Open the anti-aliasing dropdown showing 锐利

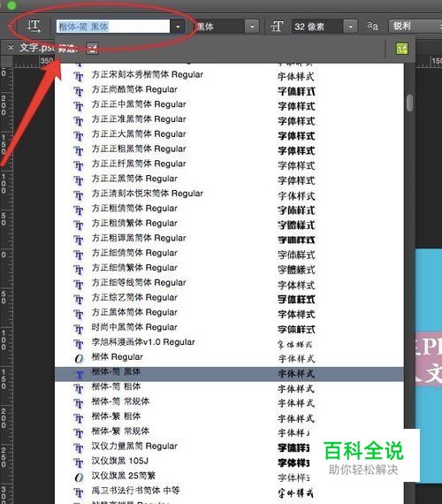[x=415, y=26]
